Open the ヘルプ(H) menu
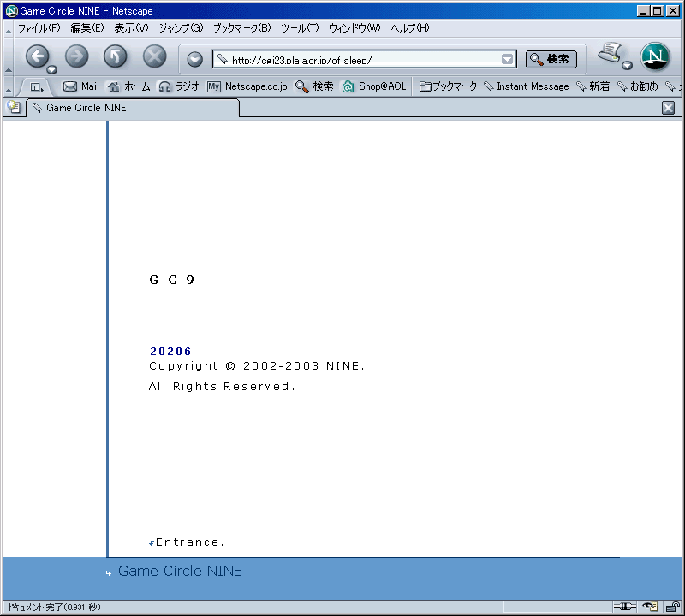 coord(410,28)
